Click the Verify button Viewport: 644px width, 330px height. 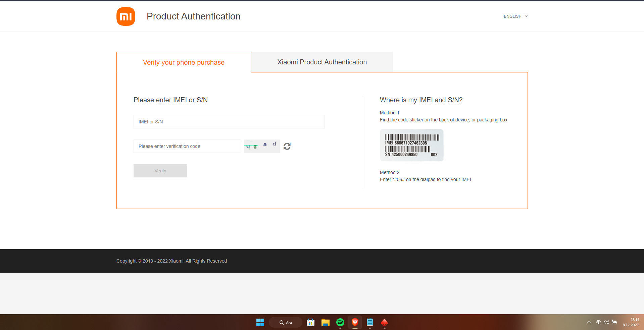(x=160, y=171)
